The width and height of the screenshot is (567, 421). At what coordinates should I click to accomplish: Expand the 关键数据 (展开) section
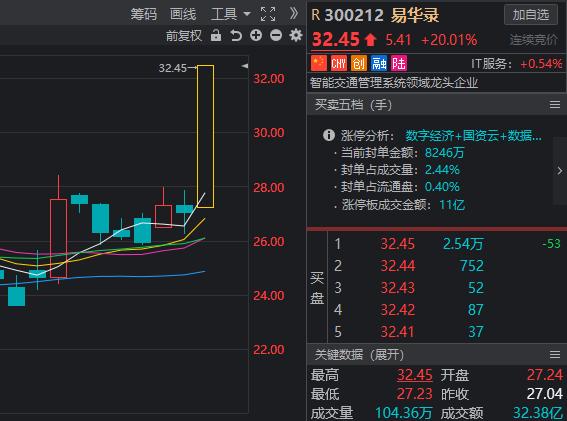pos(359,355)
